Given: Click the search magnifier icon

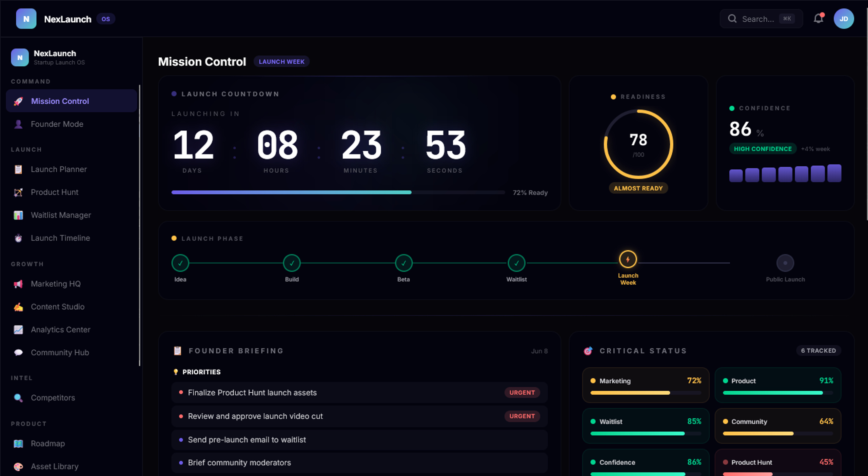Looking at the screenshot, I should tap(732, 19).
